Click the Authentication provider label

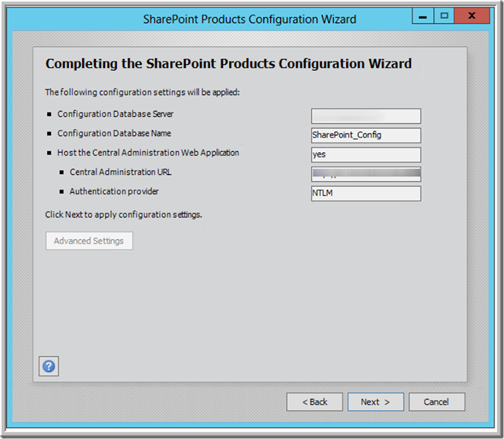[114, 191]
